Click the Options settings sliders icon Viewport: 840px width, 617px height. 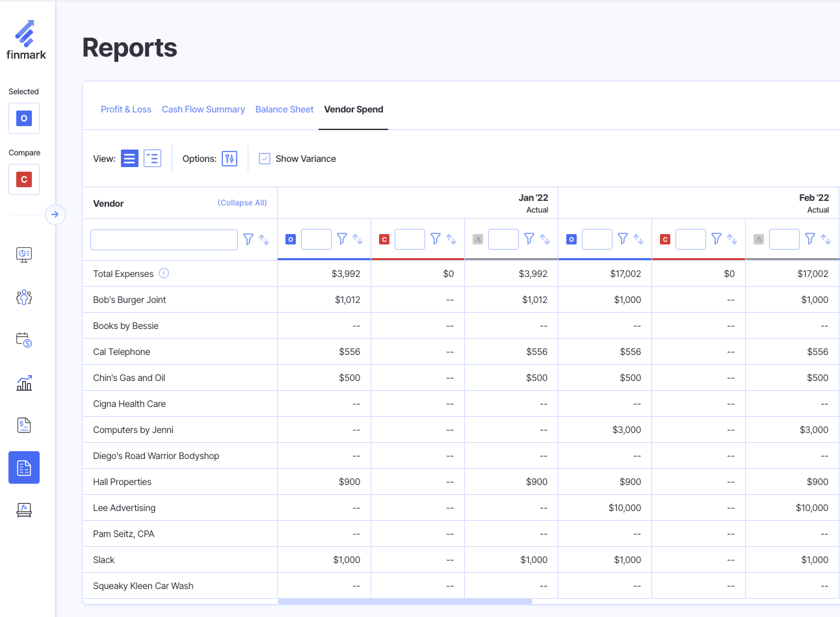[x=230, y=159]
